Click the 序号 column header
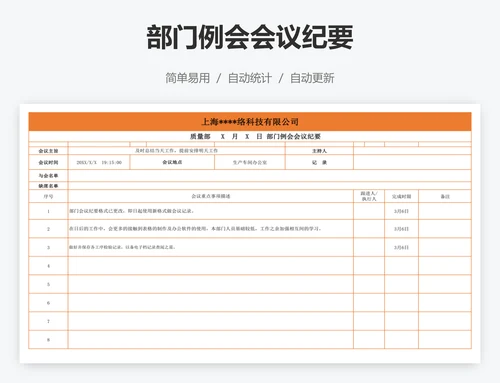The height and width of the screenshot is (383, 500). 48,196
